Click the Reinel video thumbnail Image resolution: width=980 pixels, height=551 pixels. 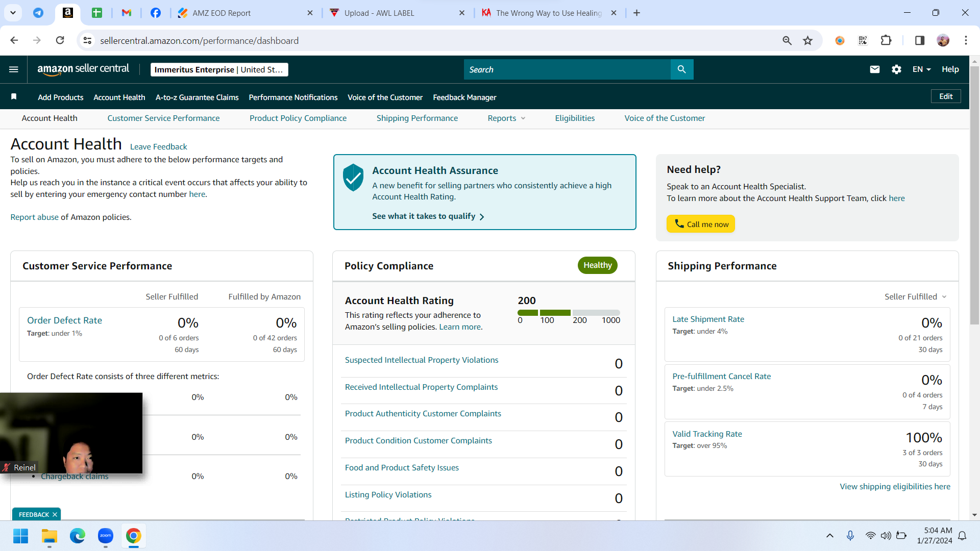coord(71,433)
